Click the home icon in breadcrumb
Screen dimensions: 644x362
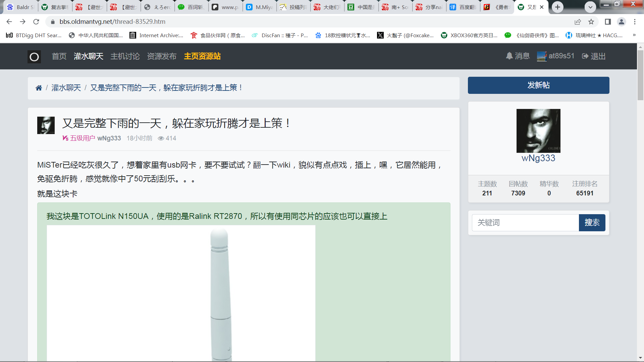coord(39,88)
